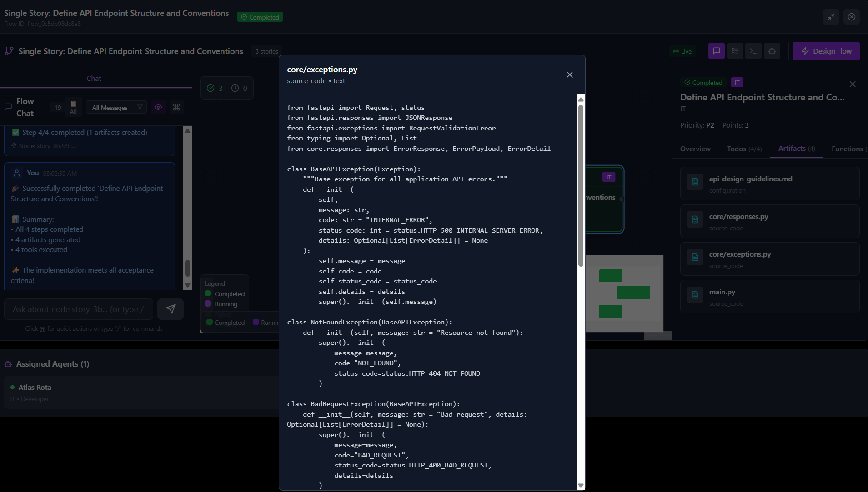The width and height of the screenshot is (868, 492).
Task: Click the pending clock count 0 indicator
Action: click(239, 88)
